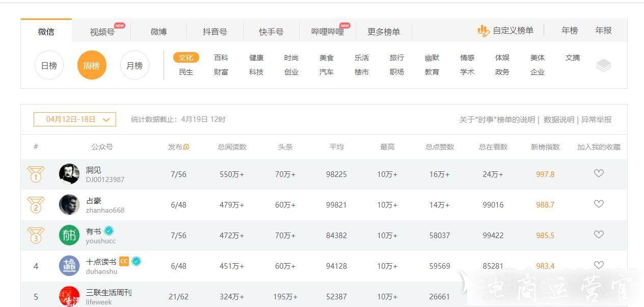Click the custom ranking list icon
This screenshot has width=644, height=307.
[x=483, y=31]
